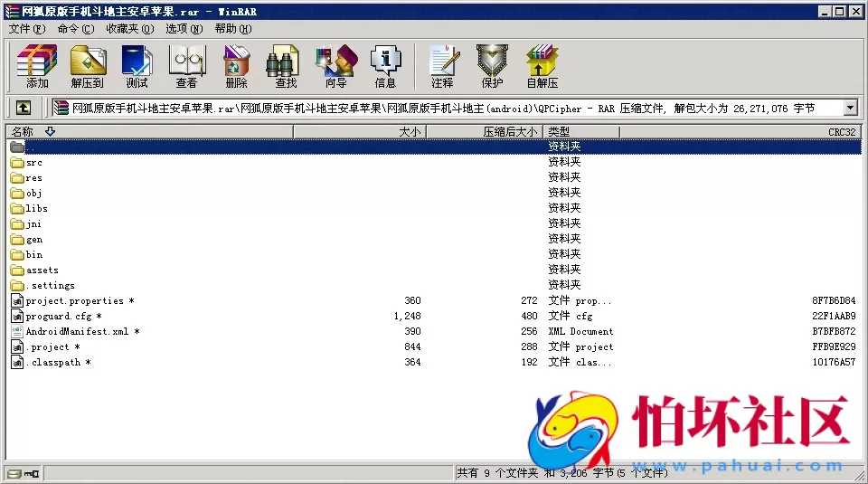Click CRC value FFB9E929

[x=834, y=346]
